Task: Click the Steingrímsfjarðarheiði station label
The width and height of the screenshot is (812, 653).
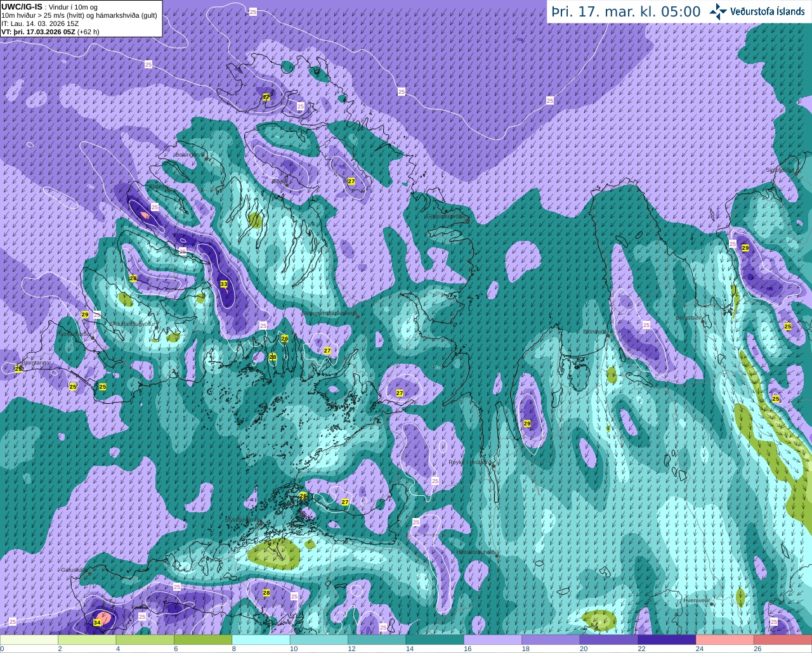Action: [x=329, y=313]
